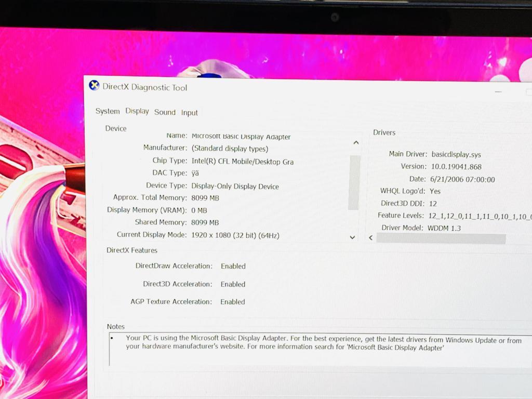Screen dimensions: 532x399
Task: Click the 'DirectX Features' group heading
Action: point(132,250)
